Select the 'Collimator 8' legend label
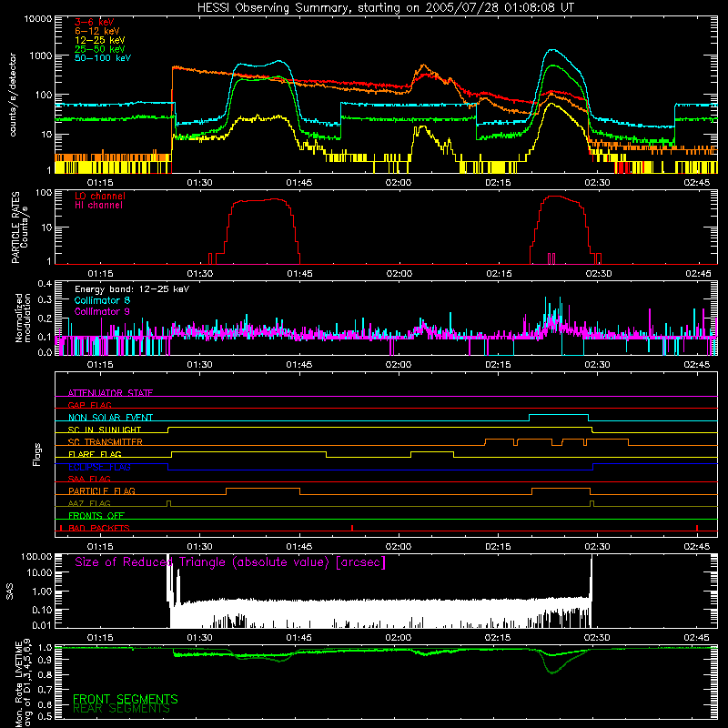This screenshot has width=728, height=728. click(x=102, y=300)
